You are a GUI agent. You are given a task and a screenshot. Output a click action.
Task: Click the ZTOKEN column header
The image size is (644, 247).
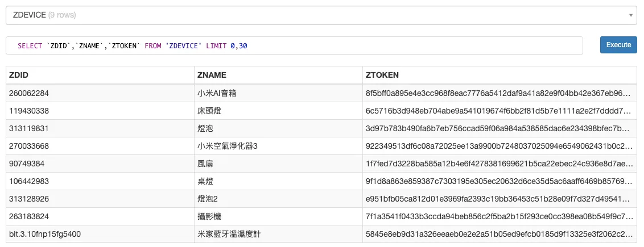point(383,75)
